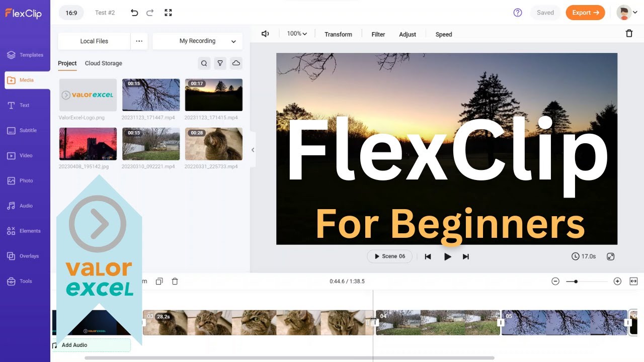The image size is (644, 362).
Task: Select the 20230310_092221.mp4 thumbnail
Action: pyautogui.click(x=151, y=144)
